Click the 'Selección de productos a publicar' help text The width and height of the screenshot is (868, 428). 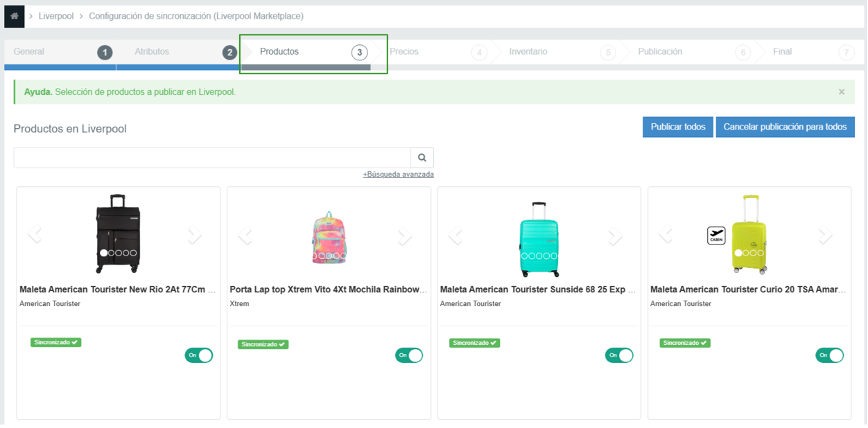point(146,92)
